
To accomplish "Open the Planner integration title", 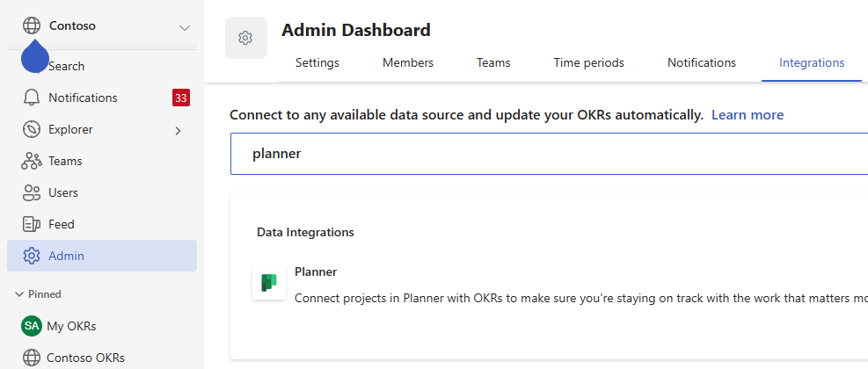I will (x=316, y=271).
